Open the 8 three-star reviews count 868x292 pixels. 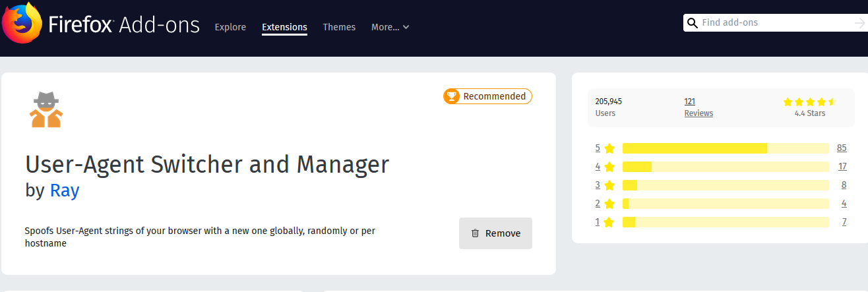point(844,185)
